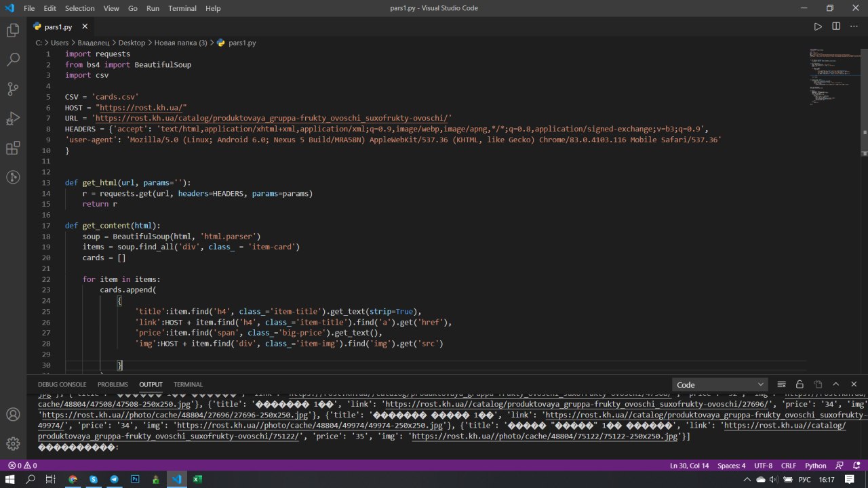Viewport: 868px width, 488px height.
Task: Open Windows taskbar search
Action: pyautogui.click(x=31, y=479)
